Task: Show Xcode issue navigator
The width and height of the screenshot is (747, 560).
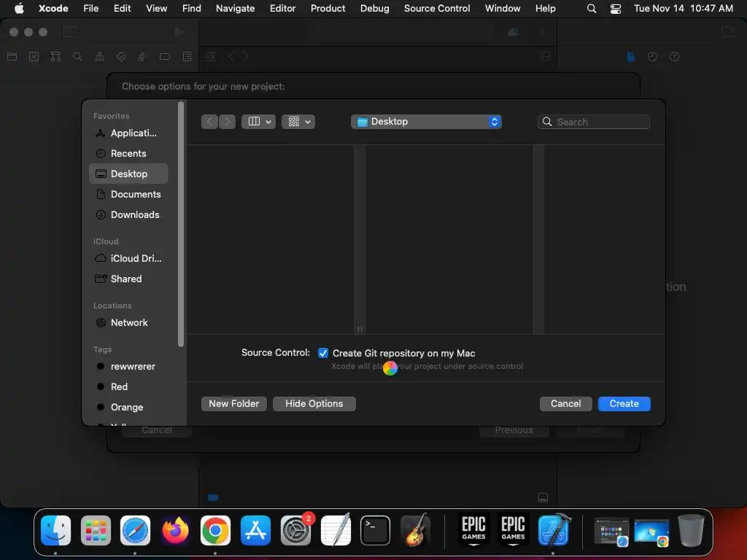Action: point(99,57)
